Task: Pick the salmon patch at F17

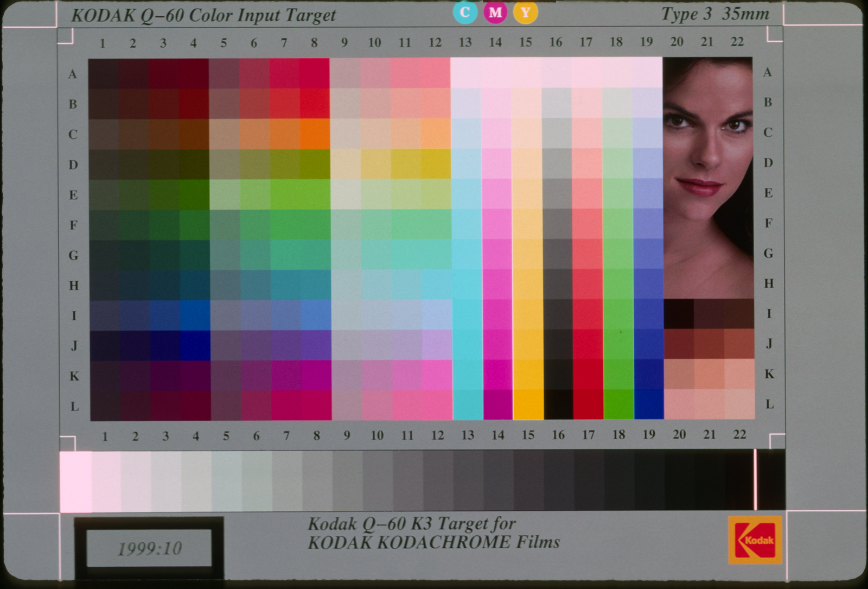Action: [588, 224]
